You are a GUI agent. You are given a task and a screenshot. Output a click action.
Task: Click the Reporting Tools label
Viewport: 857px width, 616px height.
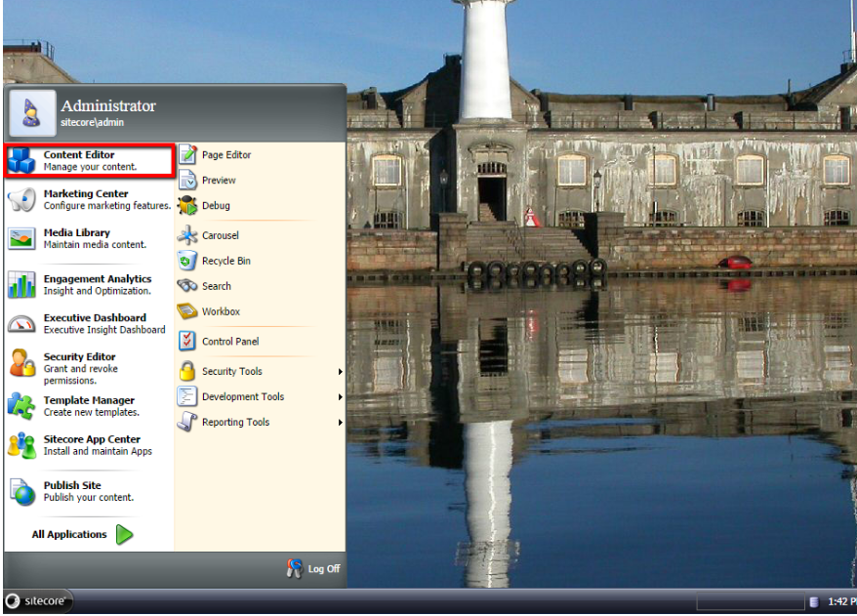235,422
